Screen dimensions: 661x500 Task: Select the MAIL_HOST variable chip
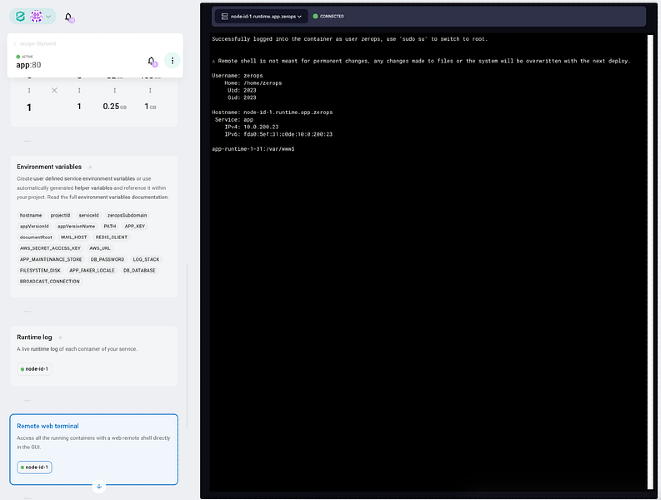[x=74, y=237]
